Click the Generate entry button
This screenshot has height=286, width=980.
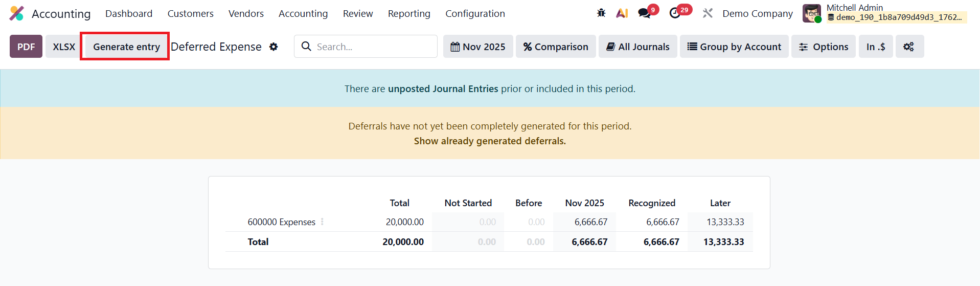(x=126, y=47)
